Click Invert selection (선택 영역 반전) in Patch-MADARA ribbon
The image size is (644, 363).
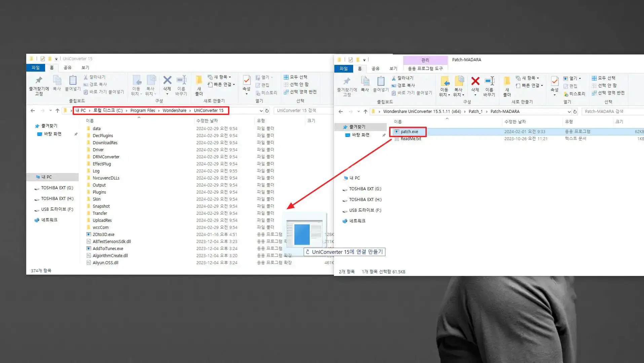608,93
